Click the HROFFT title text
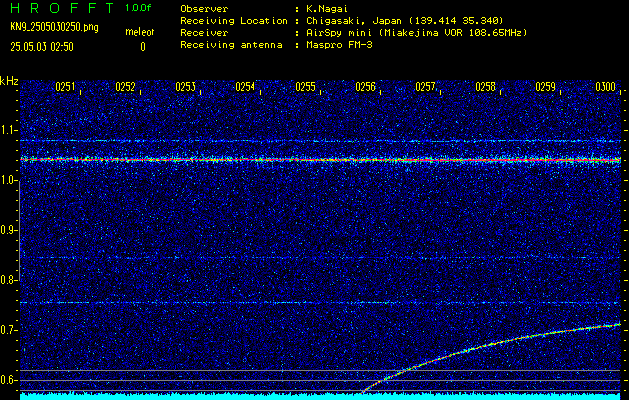Screen dimensions: 629x400 pyautogui.click(x=63, y=8)
